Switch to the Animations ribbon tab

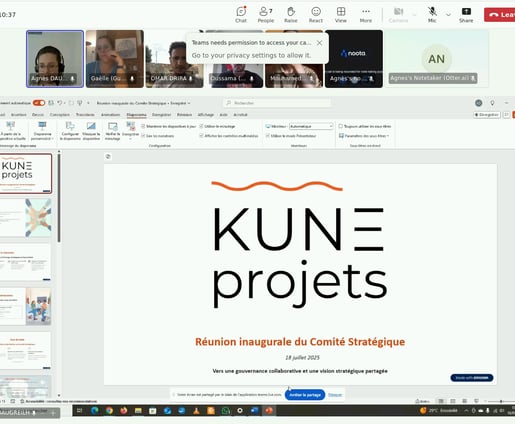[110, 115]
